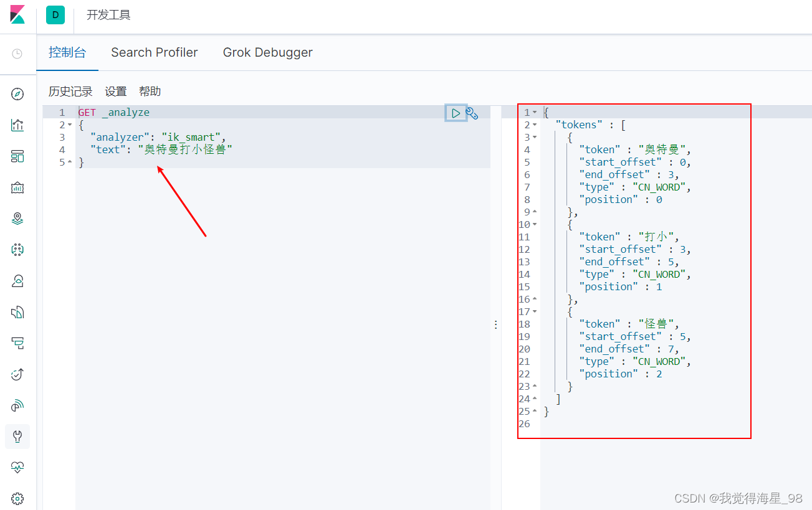Click "position" : 2 line
The width and height of the screenshot is (812, 510).
pos(621,374)
